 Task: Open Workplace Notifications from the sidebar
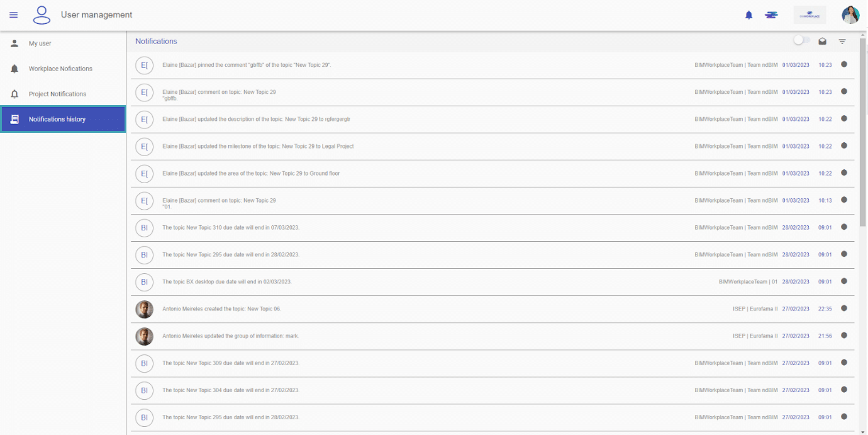(x=63, y=69)
